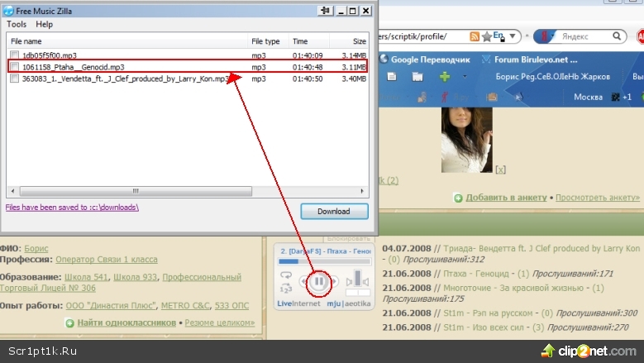This screenshot has height=363, width=644.
Task: Click the green plus icon before Добавить в анкету
Action: (458, 198)
